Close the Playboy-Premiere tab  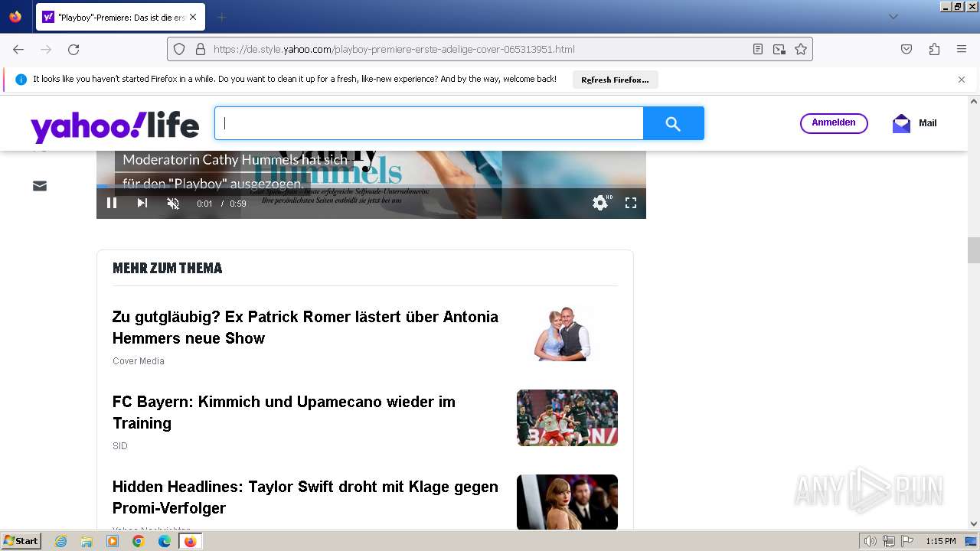tap(192, 17)
